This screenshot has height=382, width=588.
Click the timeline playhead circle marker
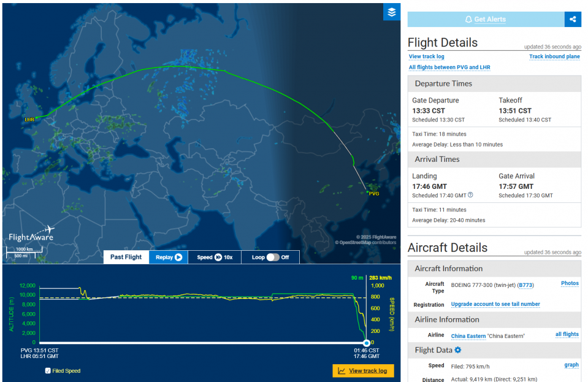(x=367, y=343)
